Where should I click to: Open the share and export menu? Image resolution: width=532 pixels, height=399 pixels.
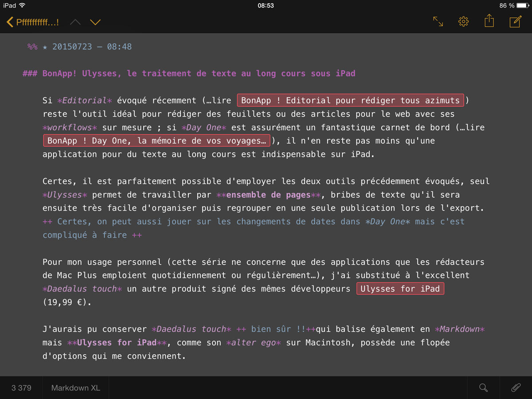point(489,21)
